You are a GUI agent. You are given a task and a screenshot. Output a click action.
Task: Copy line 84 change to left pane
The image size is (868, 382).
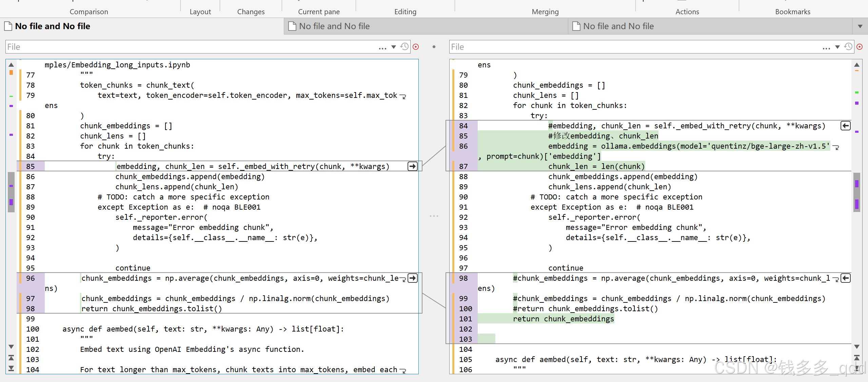[x=846, y=126]
